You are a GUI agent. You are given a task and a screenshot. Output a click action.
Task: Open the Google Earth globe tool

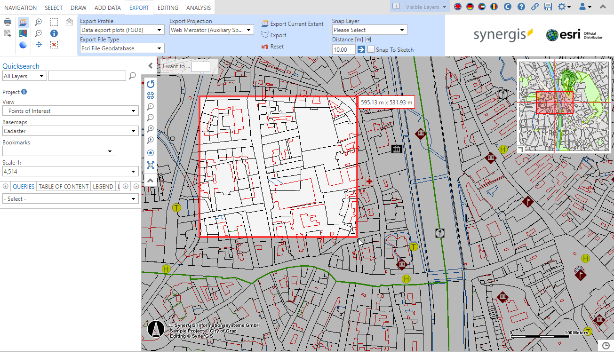(x=23, y=45)
